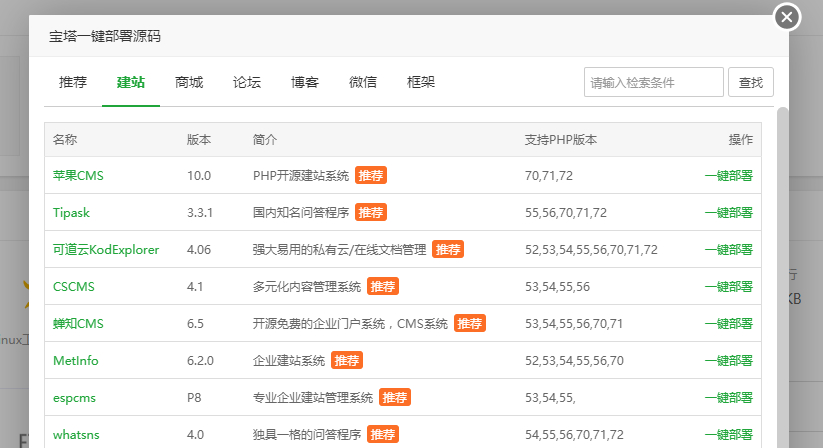Click 一键部署 for espcms

pos(729,398)
